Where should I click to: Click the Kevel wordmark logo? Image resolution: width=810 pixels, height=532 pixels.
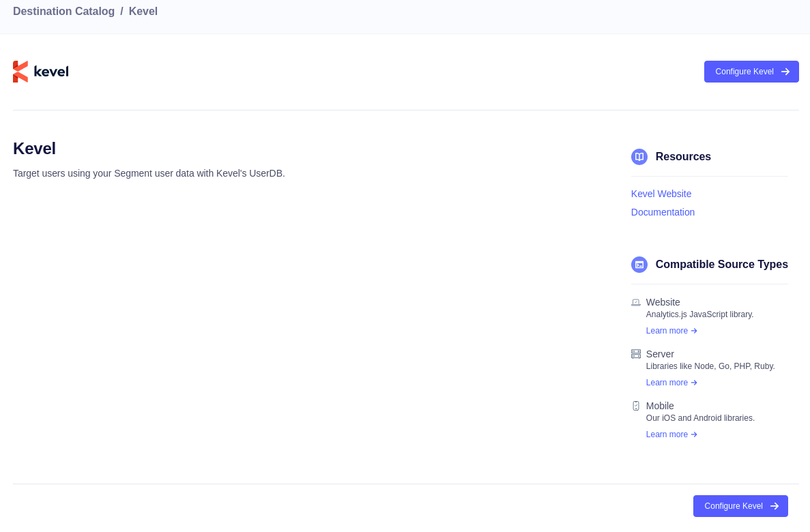[51, 71]
